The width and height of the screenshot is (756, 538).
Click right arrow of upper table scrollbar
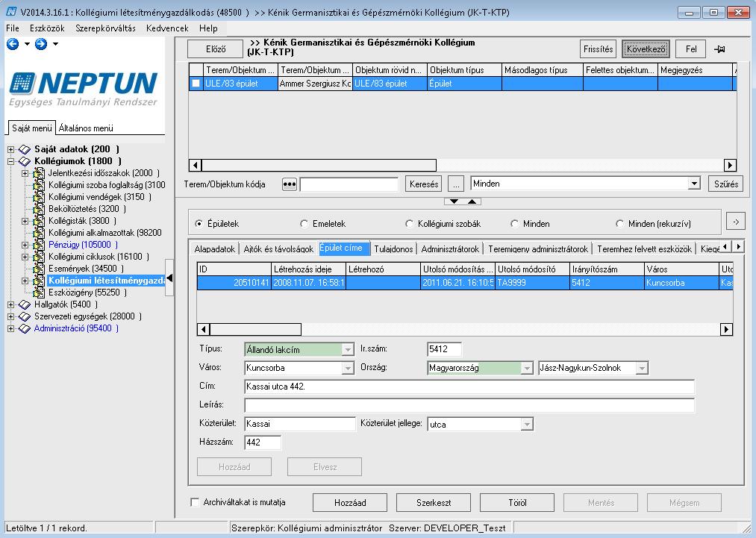point(730,166)
